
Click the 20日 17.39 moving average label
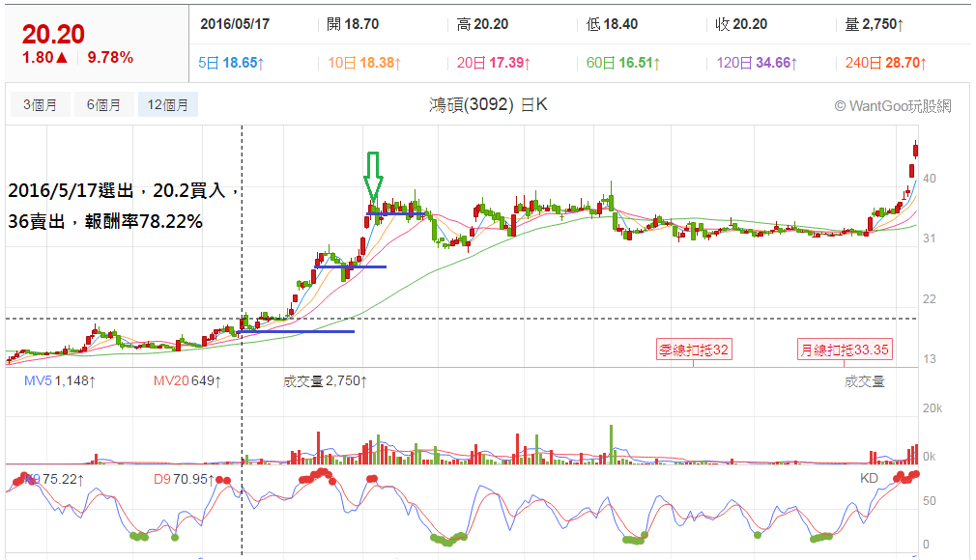pos(493,63)
